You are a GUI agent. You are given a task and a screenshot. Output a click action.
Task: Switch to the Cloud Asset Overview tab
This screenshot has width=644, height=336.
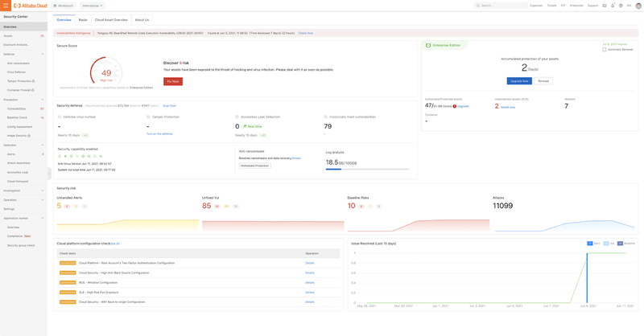(x=111, y=20)
